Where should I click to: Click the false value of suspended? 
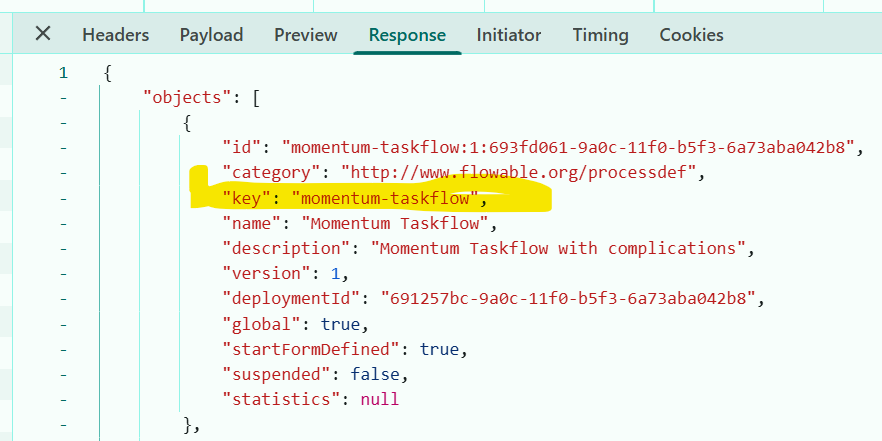375,374
